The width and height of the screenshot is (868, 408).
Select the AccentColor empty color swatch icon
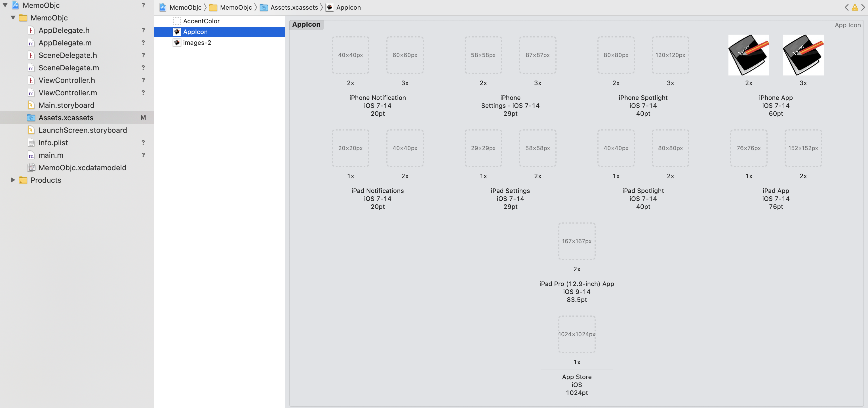click(177, 21)
